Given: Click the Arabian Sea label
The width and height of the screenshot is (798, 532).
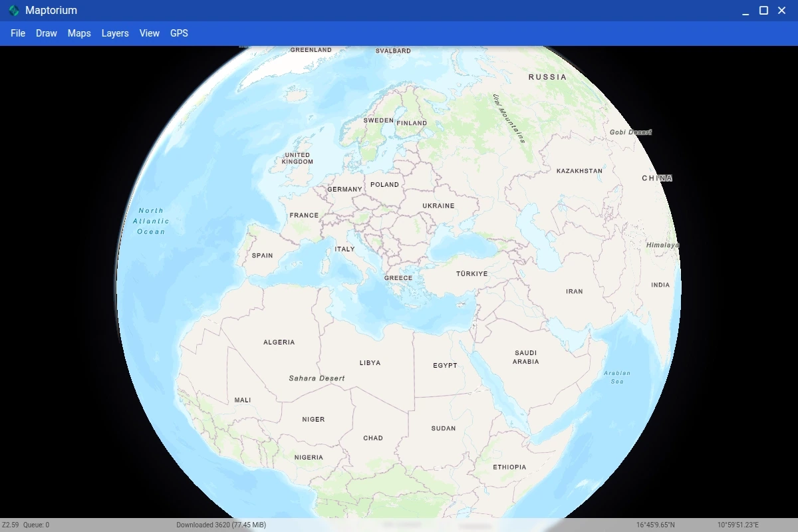Looking at the screenshot, I should click(617, 377).
